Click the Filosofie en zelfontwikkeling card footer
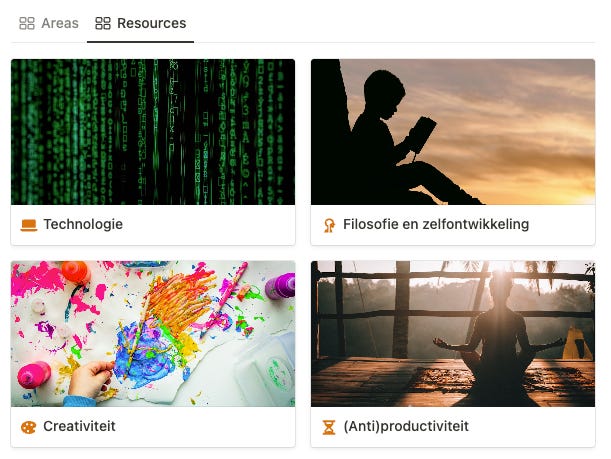The width and height of the screenshot is (611, 459). coord(453,225)
